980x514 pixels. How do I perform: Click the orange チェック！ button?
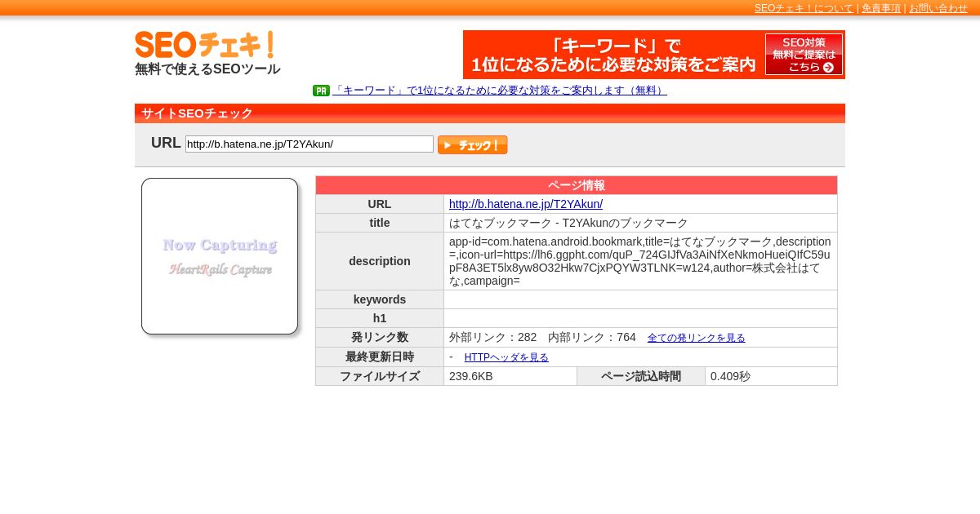pyautogui.click(x=472, y=145)
